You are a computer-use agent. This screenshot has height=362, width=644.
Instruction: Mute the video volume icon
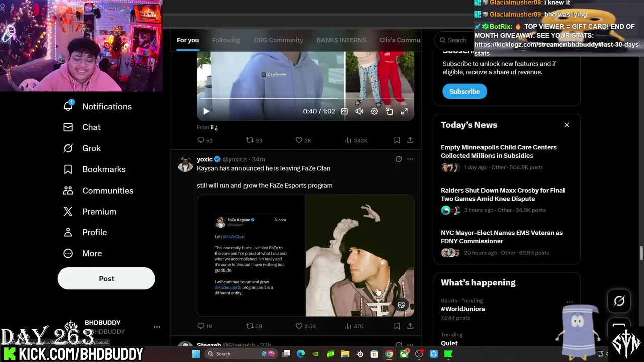click(359, 111)
